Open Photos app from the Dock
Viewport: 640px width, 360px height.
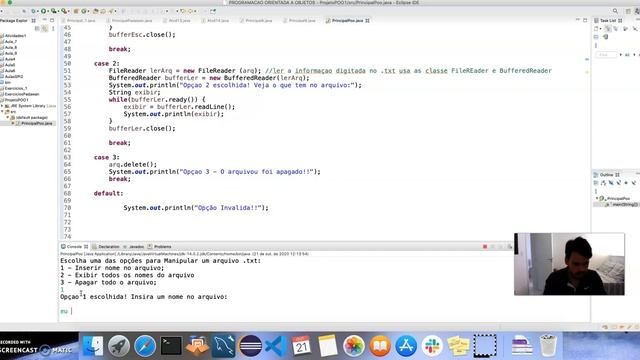[353, 346]
